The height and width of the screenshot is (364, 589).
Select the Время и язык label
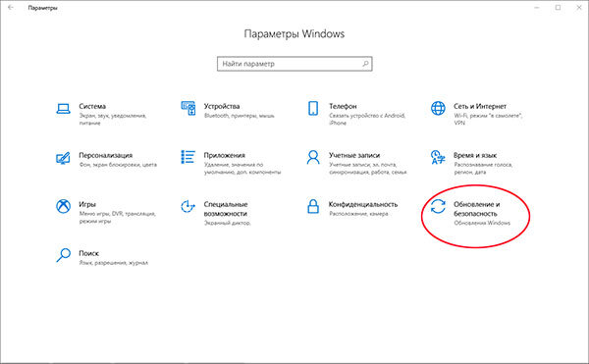[x=475, y=155]
